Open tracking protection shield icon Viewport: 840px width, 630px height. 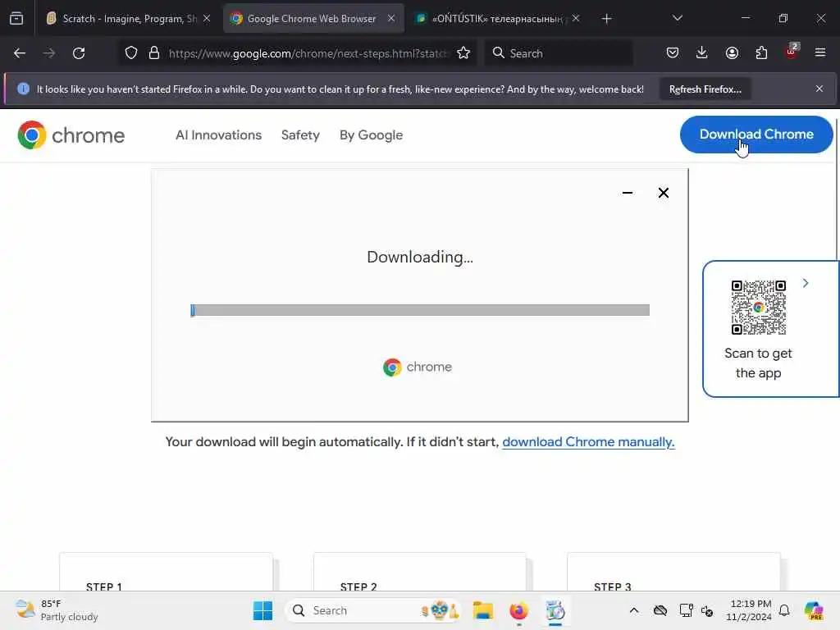(x=131, y=53)
